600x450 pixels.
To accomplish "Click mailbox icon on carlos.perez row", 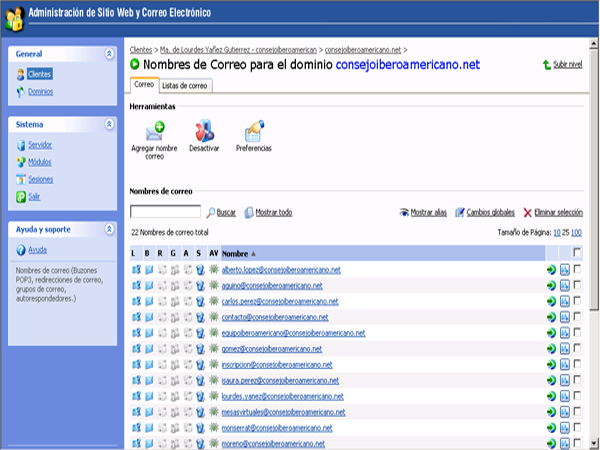I will coord(149,302).
